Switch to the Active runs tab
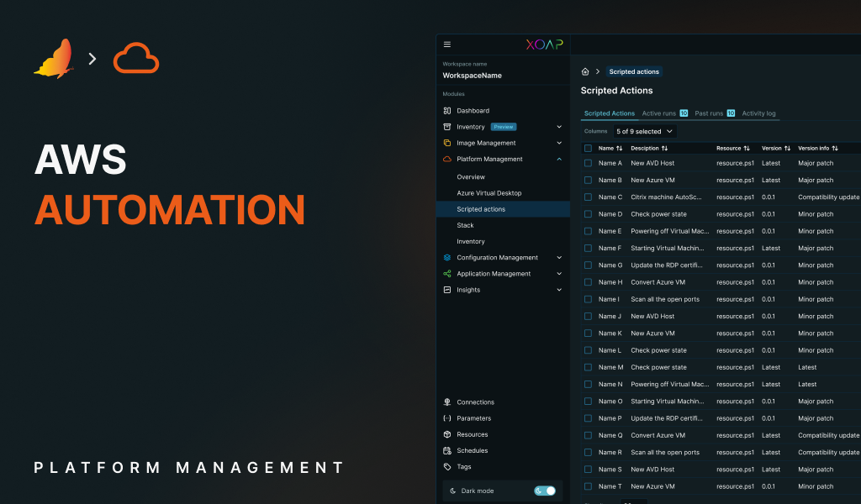The image size is (861, 504). tap(658, 113)
